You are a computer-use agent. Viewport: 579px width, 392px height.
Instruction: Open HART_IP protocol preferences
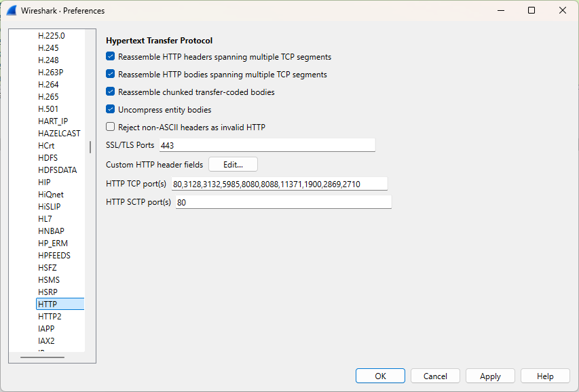[53, 121]
